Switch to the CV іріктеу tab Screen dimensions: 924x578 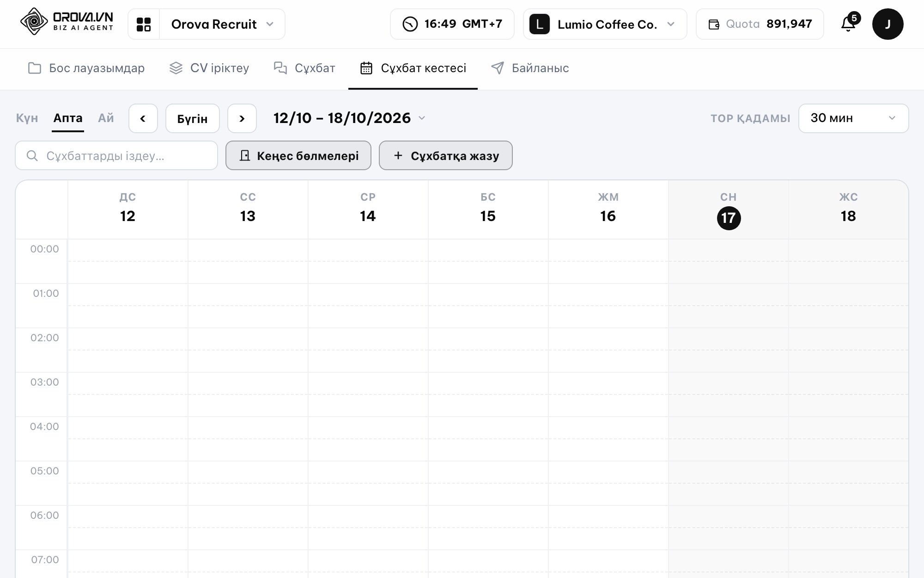(209, 68)
